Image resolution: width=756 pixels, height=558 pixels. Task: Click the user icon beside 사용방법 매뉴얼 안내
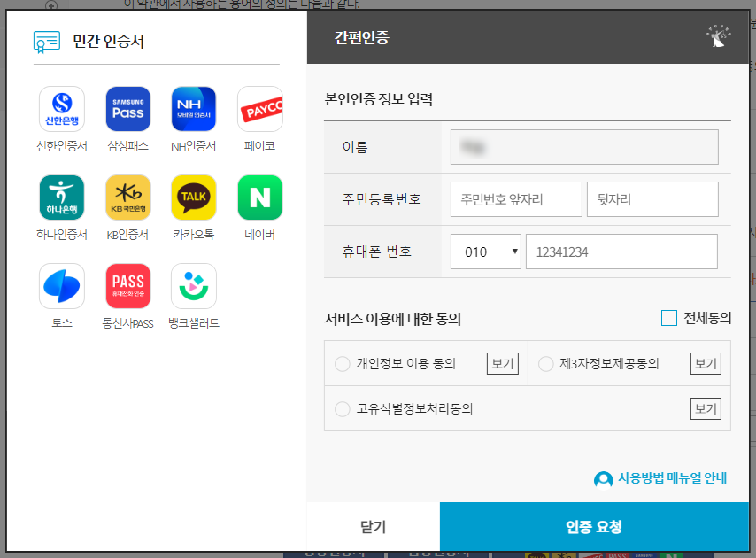coord(603,479)
